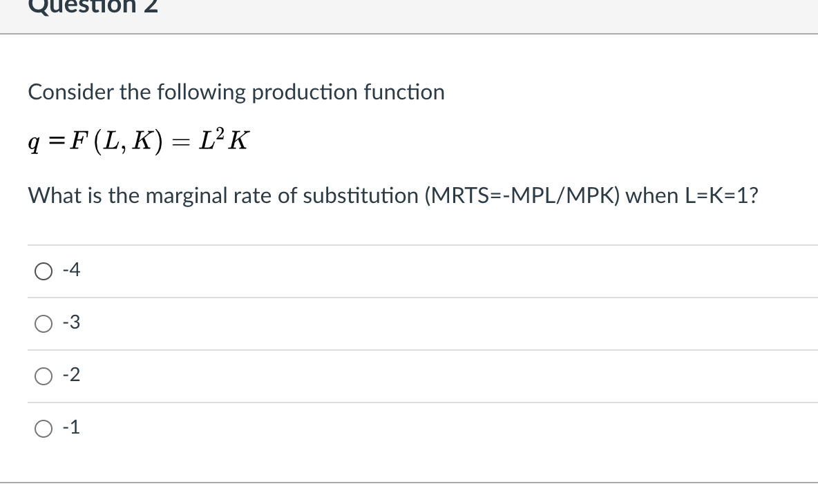The image size is (818, 504).
Task: Mark the -1 radio button
Action: tap(43, 429)
